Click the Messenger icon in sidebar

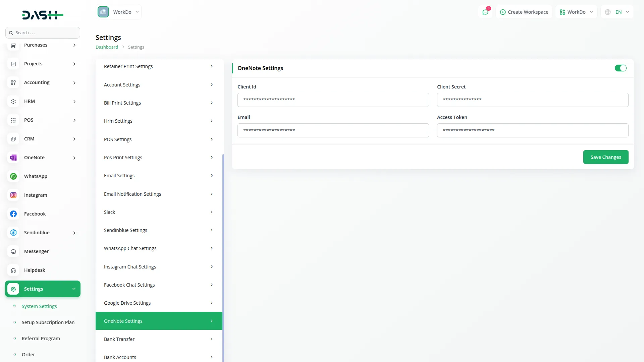pyautogui.click(x=13, y=251)
